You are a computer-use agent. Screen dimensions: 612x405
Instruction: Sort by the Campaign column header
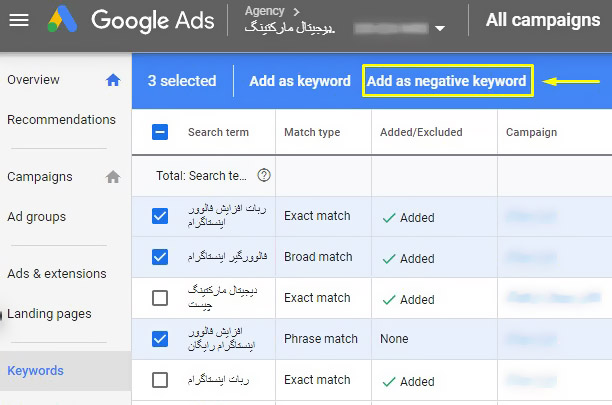click(531, 132)
